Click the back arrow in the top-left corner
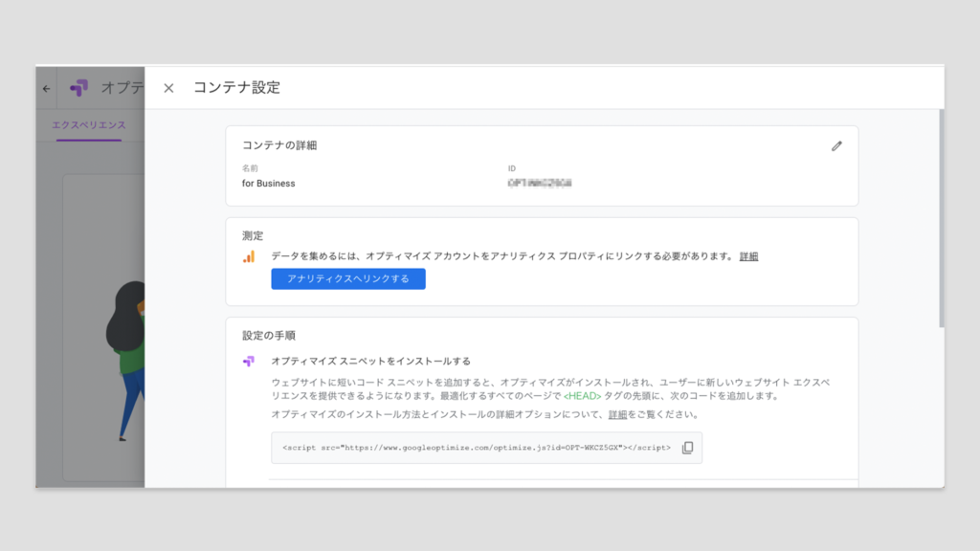Screen dimensions: 980x551 click(x=46, y=88)
